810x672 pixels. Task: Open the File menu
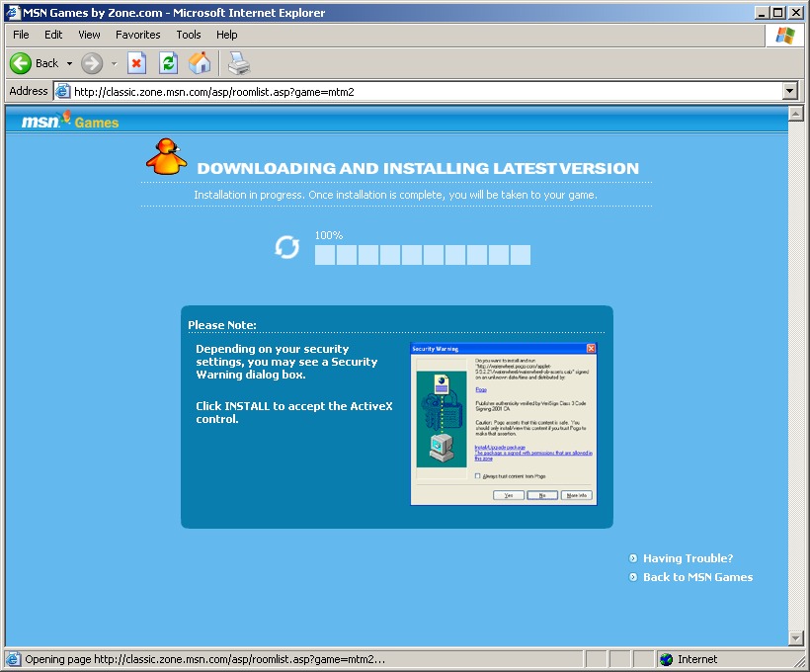[x=21, y=35]
